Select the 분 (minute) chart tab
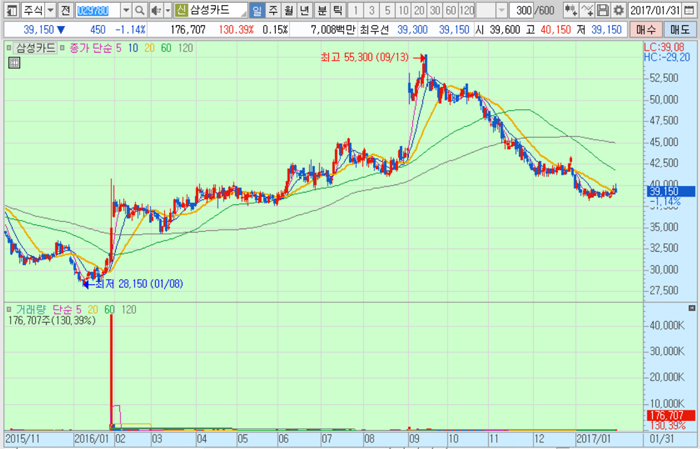700x449 pixels. click(320, 10)
